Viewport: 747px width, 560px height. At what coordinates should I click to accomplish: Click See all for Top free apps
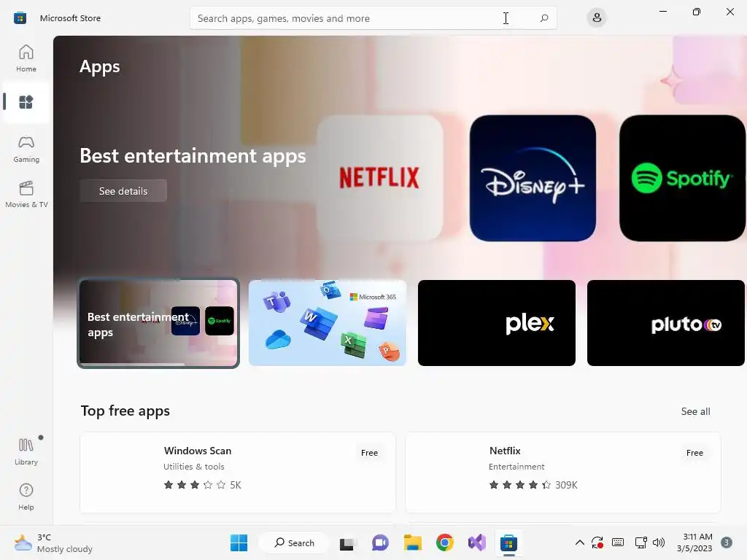coord(695,411)
